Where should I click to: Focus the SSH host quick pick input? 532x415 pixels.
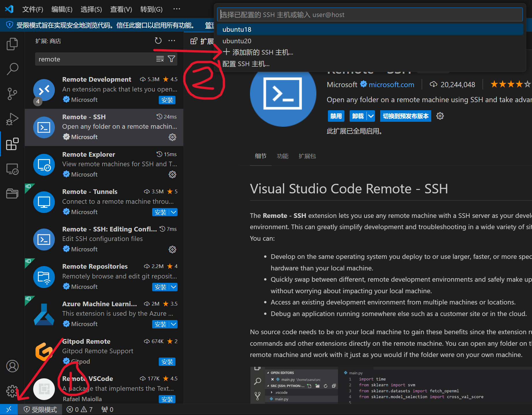370,14
